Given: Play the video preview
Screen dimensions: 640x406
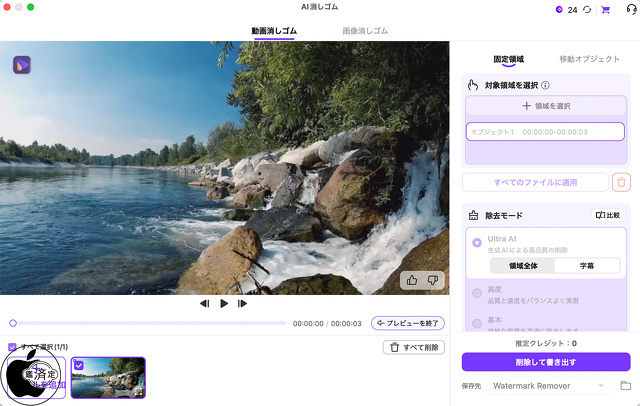Looking at the screenshot, I should coord(224,303).
